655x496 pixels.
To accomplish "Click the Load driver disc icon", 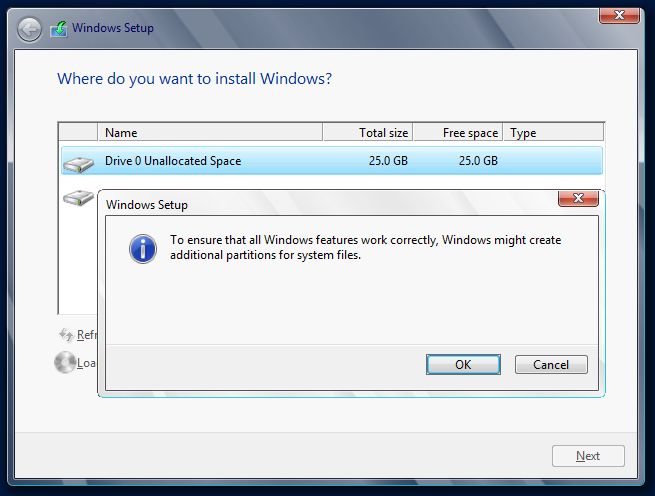I will tap(65, 363).
